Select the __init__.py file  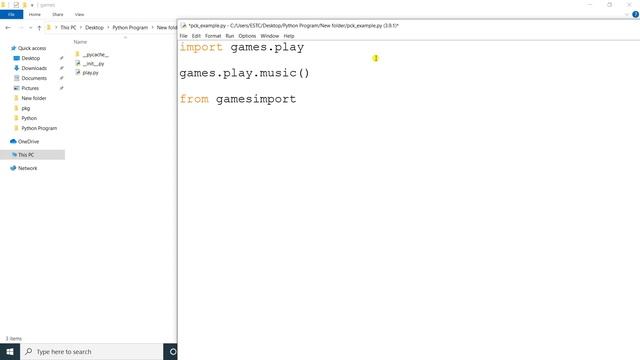(x=93, y=64)
